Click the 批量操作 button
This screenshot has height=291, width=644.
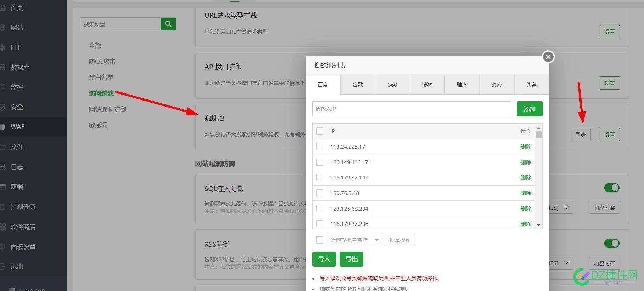coord(400,240)
